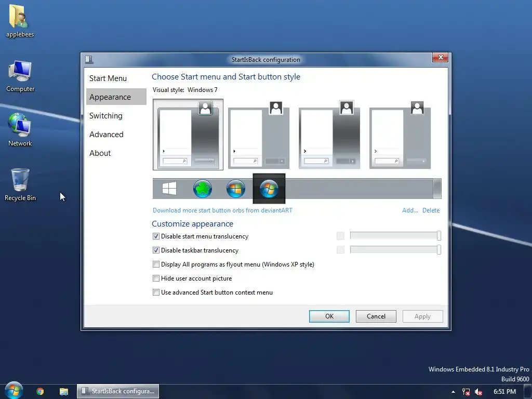Switch to the Appearance tab
The height and width of the screenshot is (399, 532).
tap(116, 97)
